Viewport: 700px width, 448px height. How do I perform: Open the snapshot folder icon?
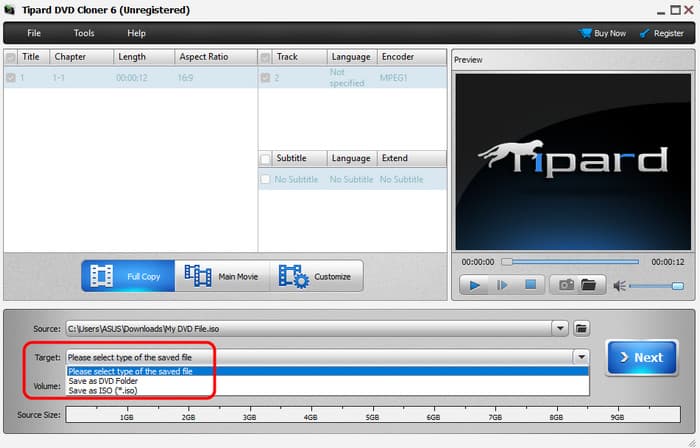pos(589,285)
